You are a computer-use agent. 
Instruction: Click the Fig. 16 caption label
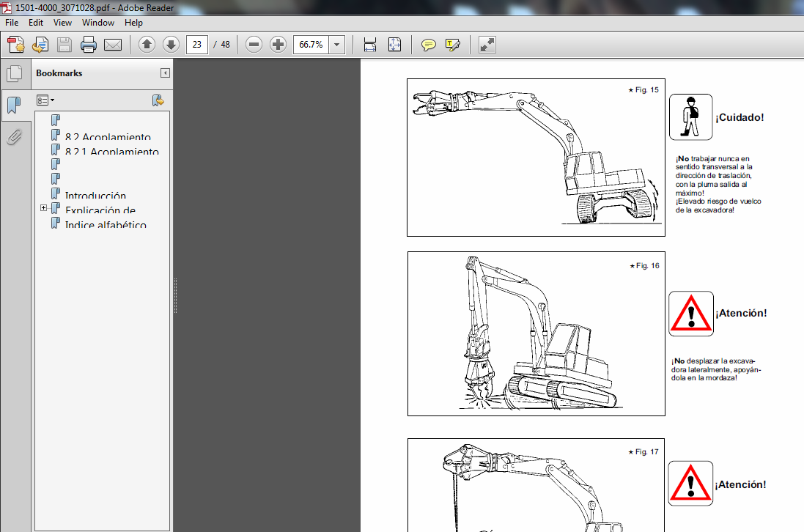[x=644, y=265]
